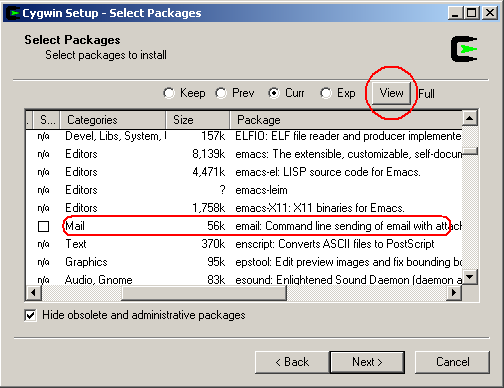Cancel the Cygwin setup
The height and width of the screenshot is (388, 504).
(452, 362)
